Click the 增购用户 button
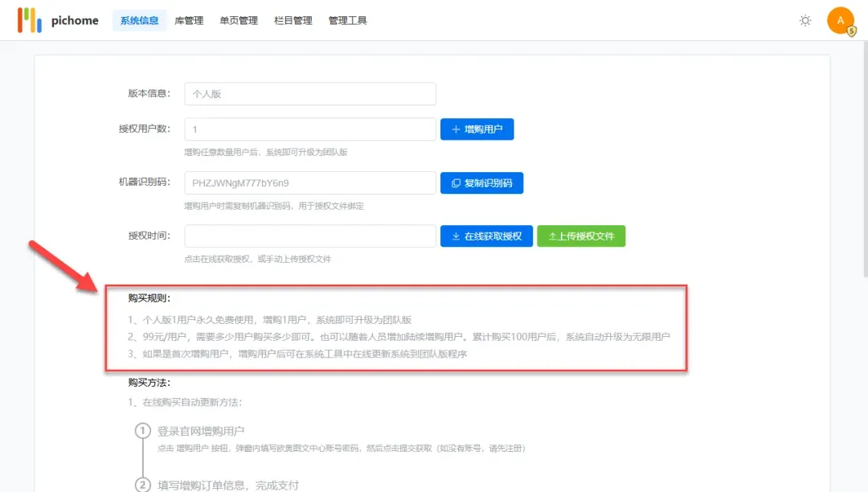This screenshot has height=492, width=868. 477,129
